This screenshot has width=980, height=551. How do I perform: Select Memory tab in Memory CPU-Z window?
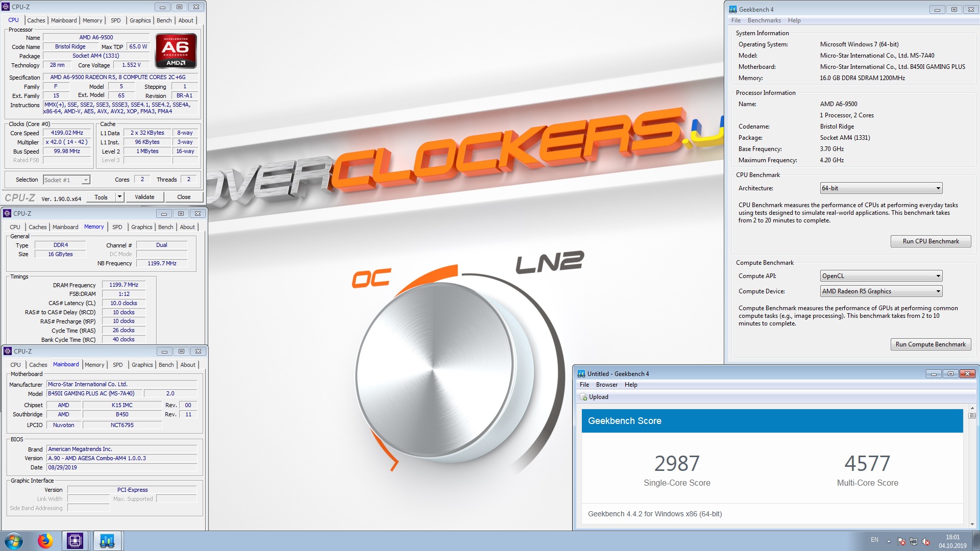94,227
